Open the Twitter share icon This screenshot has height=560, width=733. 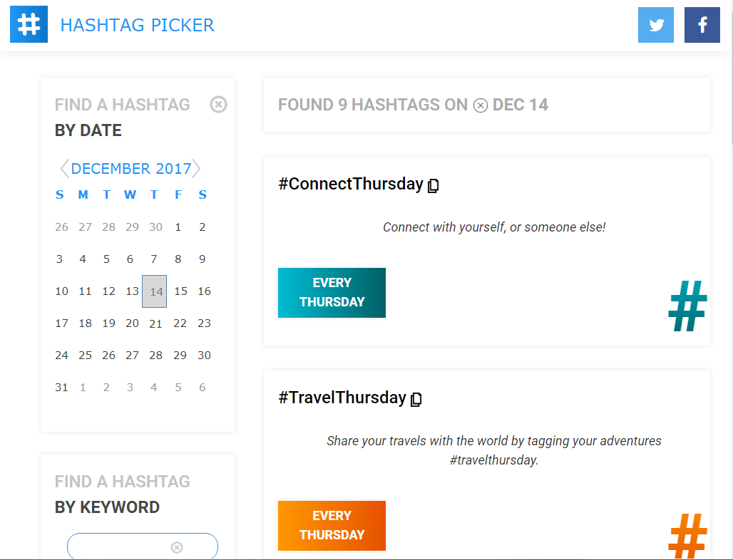point(655,24)
